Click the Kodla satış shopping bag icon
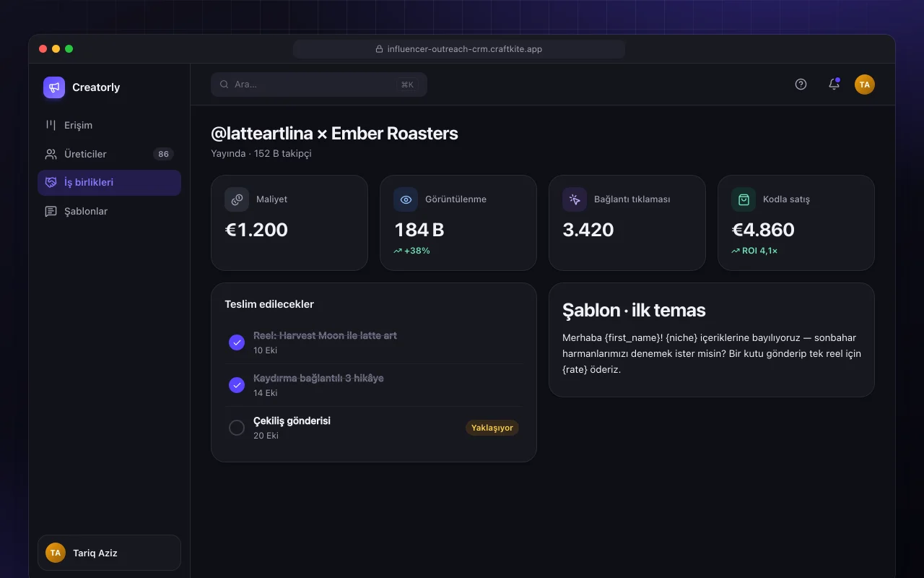924x578 pixels. point(744,199)
